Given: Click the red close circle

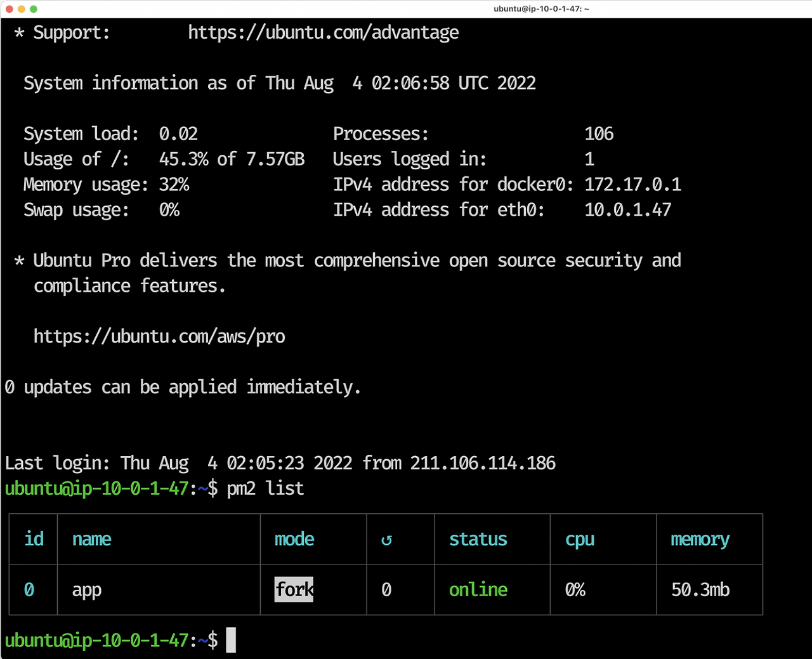Looking at the screenshot, I should (9, 9).
